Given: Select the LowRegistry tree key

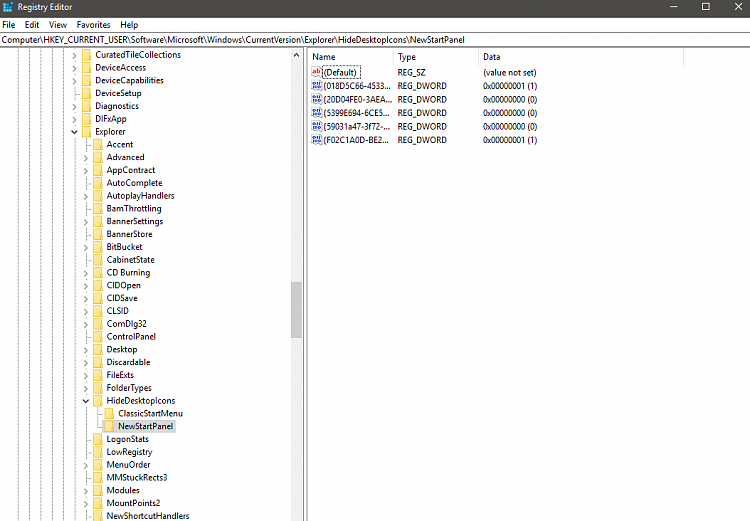Looking at the screenshot, I should point(129,452).
